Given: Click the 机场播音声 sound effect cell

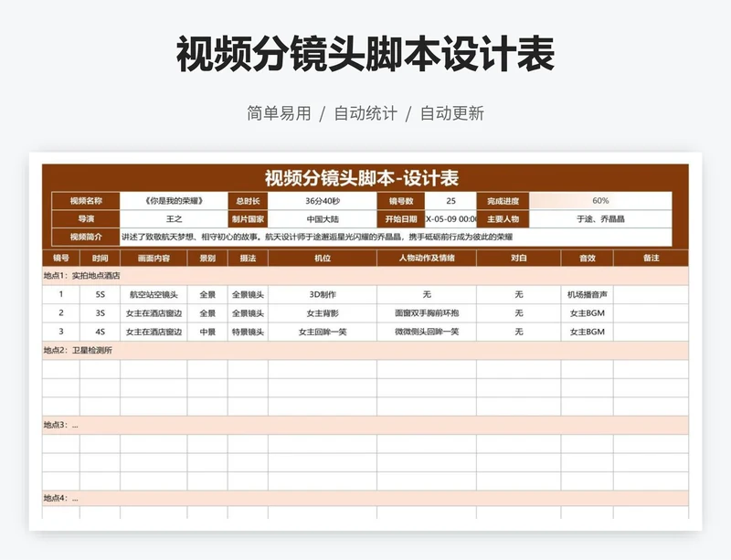Looking at the screenshot, I should tap(587, 294).
